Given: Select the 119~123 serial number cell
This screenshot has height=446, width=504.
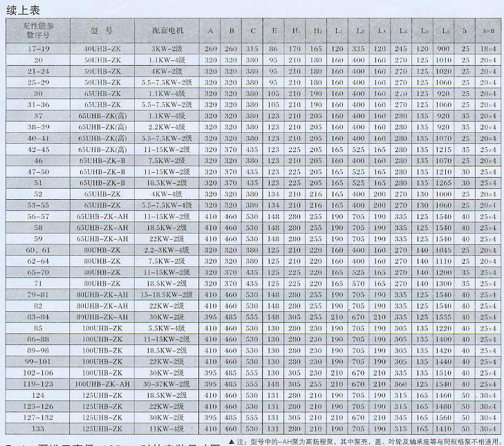Looking at the screenshot, I should pyautogui.click(x=38, y=384).
